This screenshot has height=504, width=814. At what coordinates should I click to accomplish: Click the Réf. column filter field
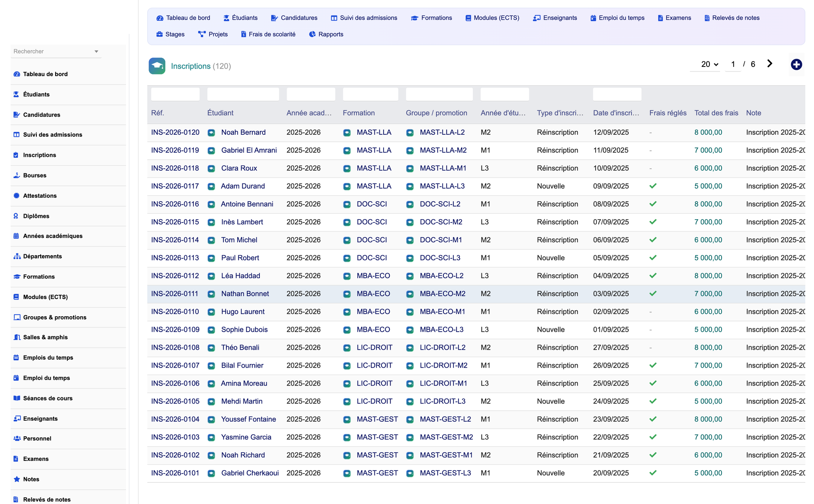(x=175, y=94)
